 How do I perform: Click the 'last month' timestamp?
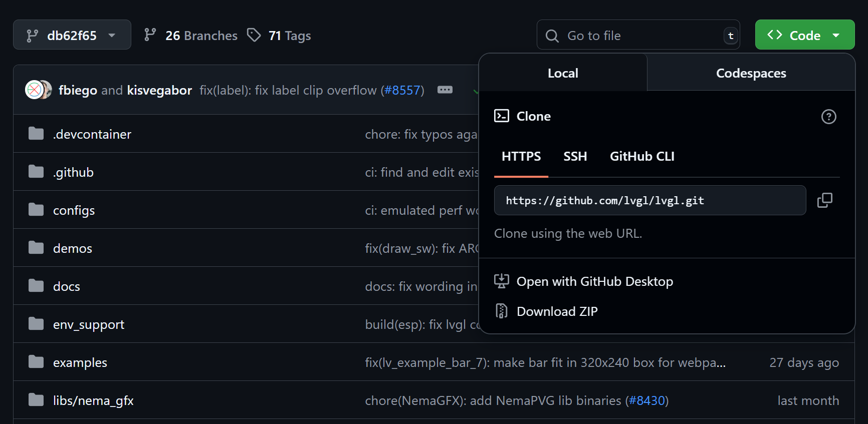[808, 400]
